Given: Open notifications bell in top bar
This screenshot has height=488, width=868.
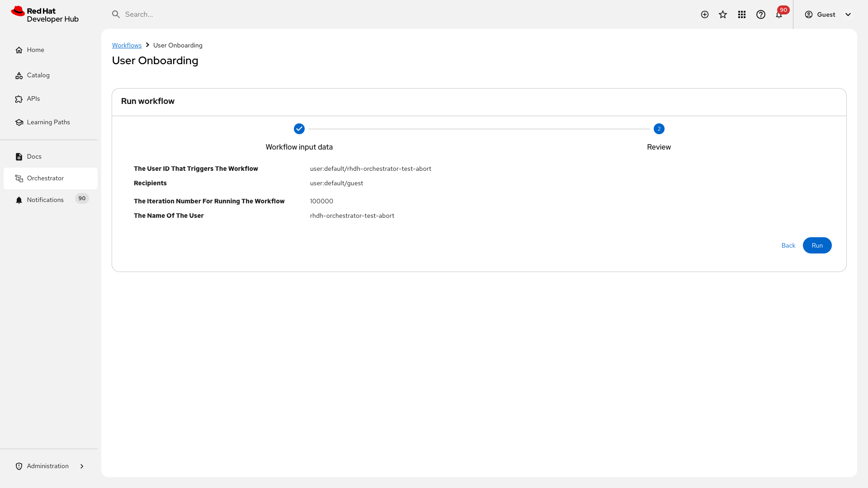Looking at the screenshot, I should coord(779,14).
